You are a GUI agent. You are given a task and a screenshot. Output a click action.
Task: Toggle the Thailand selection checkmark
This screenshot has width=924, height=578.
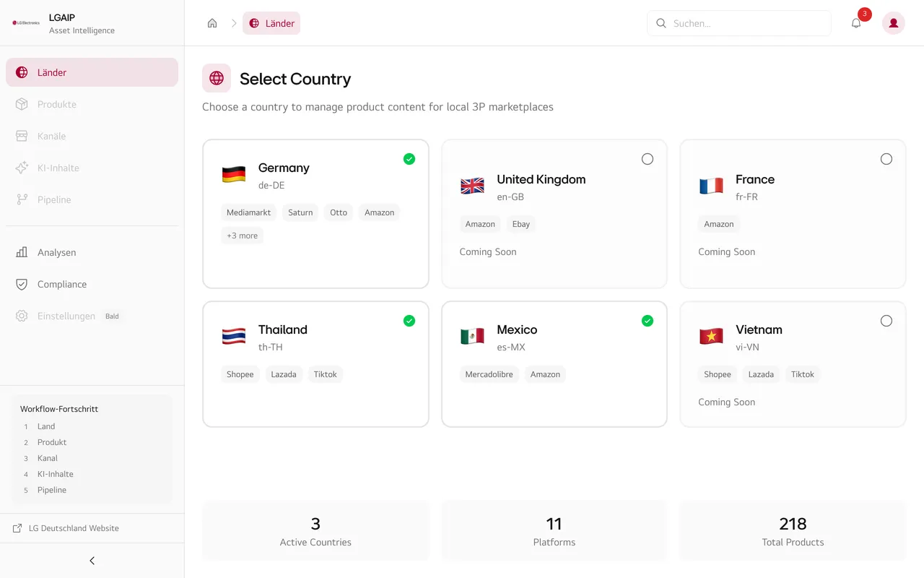pos(409,321)
